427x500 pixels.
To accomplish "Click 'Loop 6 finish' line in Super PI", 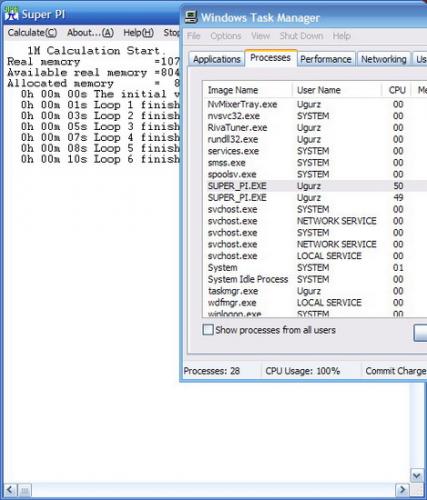I will [x=100, y=159].
